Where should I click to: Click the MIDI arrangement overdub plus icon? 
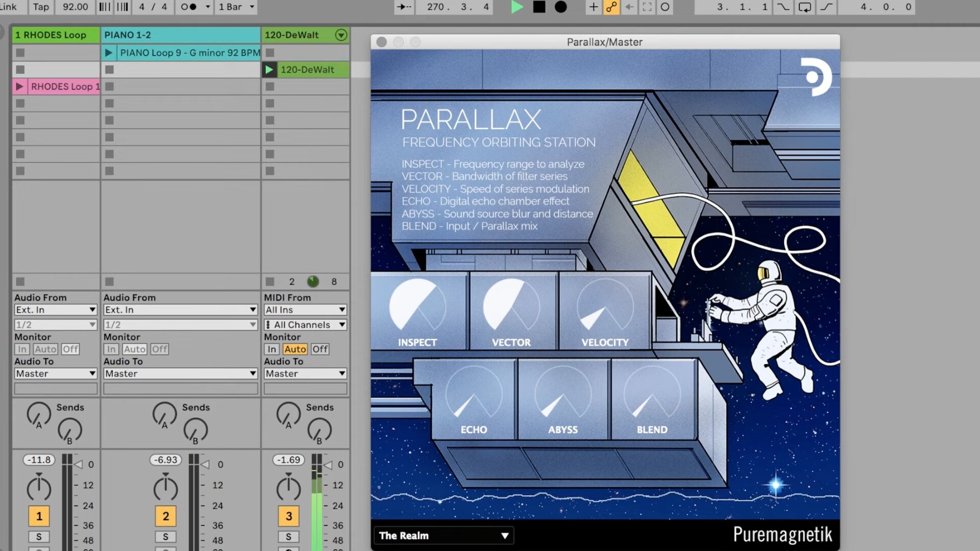point(593,7)
